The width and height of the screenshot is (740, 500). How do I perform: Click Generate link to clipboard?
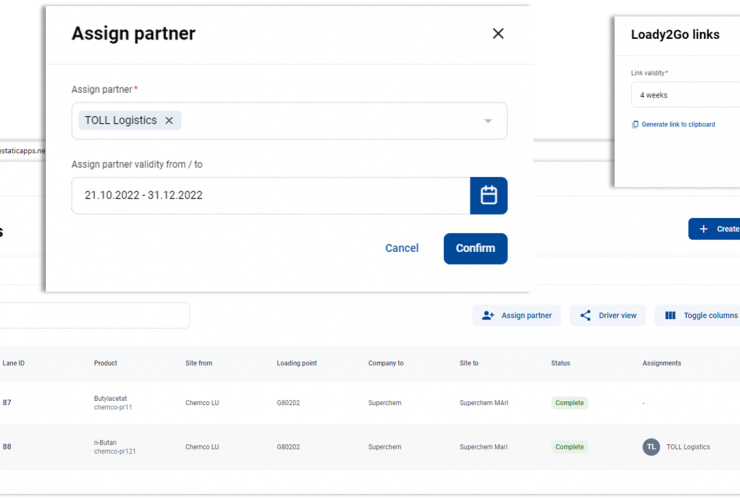678,125
